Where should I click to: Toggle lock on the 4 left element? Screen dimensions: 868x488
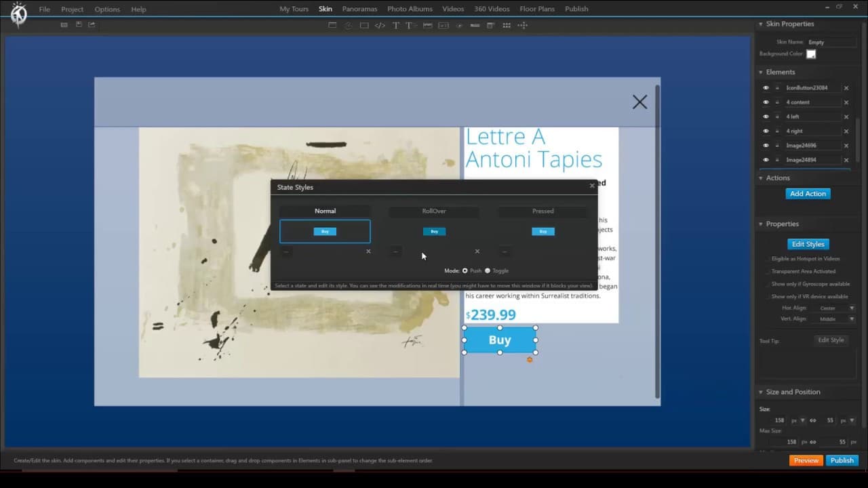(777, 117)
